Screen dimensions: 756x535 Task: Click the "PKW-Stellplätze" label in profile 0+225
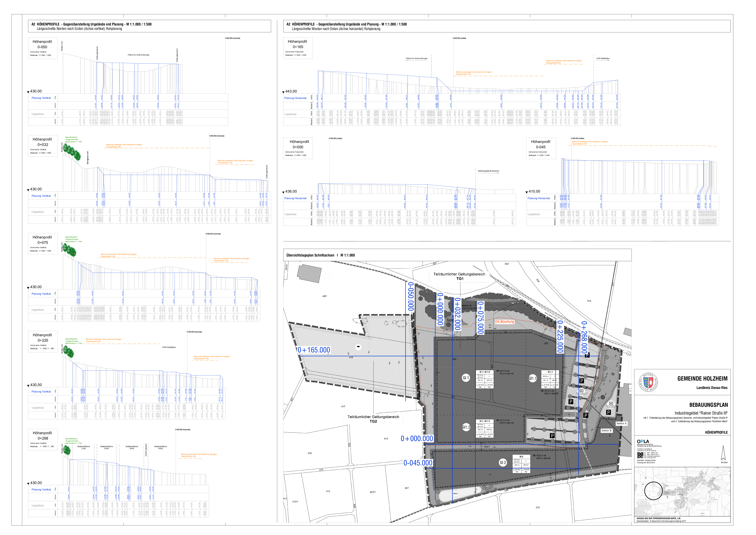point(169,347)
